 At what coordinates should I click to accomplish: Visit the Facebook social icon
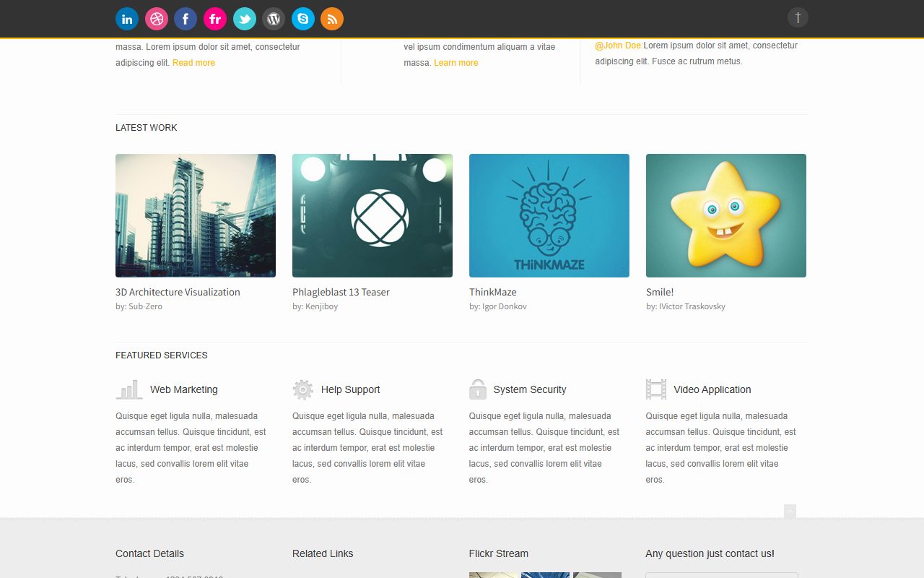(186, 19)
